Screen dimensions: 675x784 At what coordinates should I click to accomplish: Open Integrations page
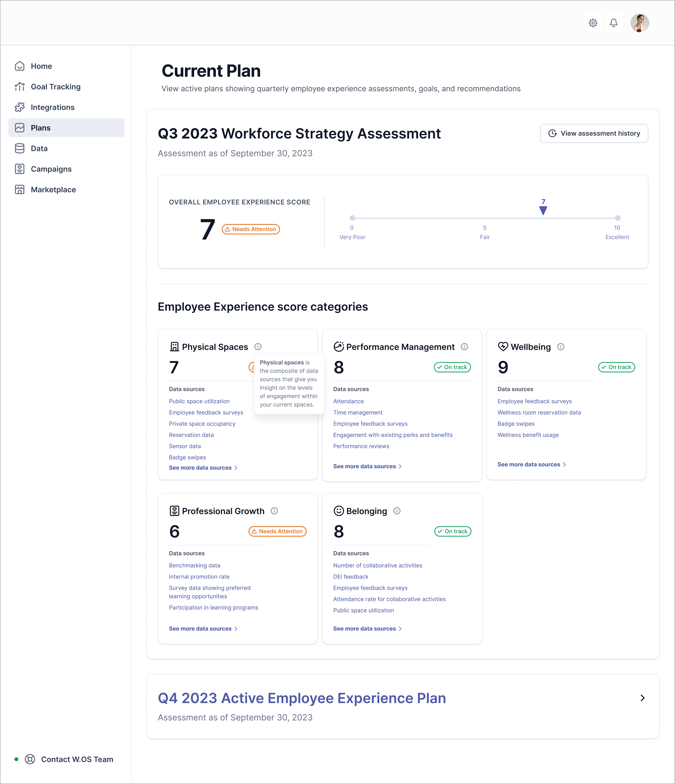(x=66, y=108)
